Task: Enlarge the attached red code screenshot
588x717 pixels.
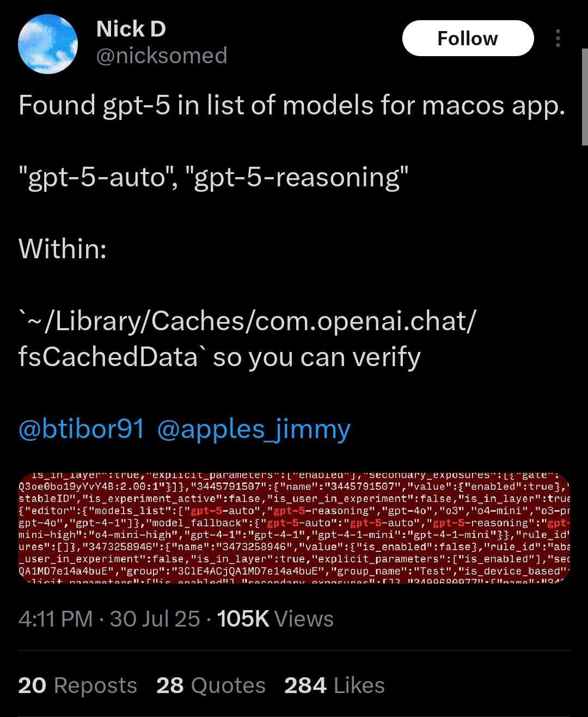Action: click(x=294, y=528)
